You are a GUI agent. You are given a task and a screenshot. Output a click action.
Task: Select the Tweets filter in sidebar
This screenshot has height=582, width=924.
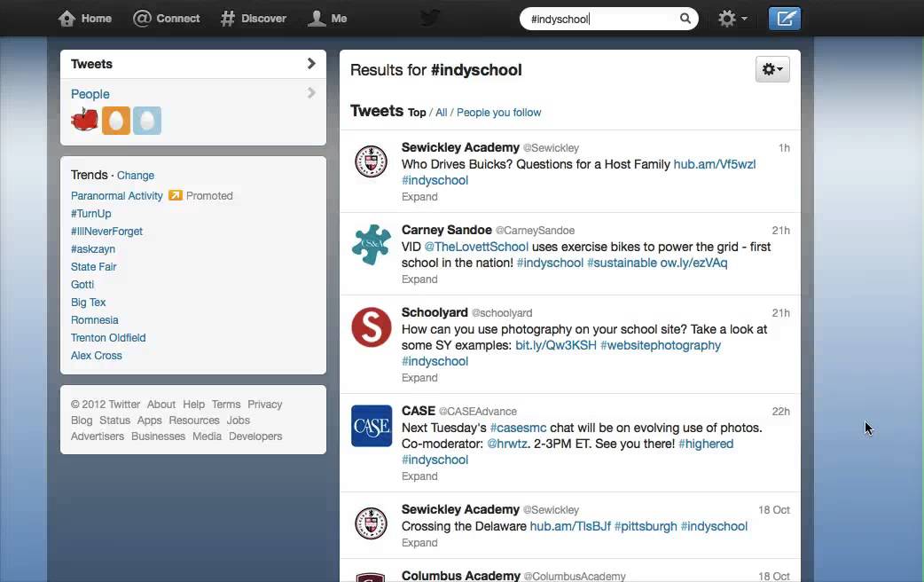pyautogui.click(x=193, y=64)
